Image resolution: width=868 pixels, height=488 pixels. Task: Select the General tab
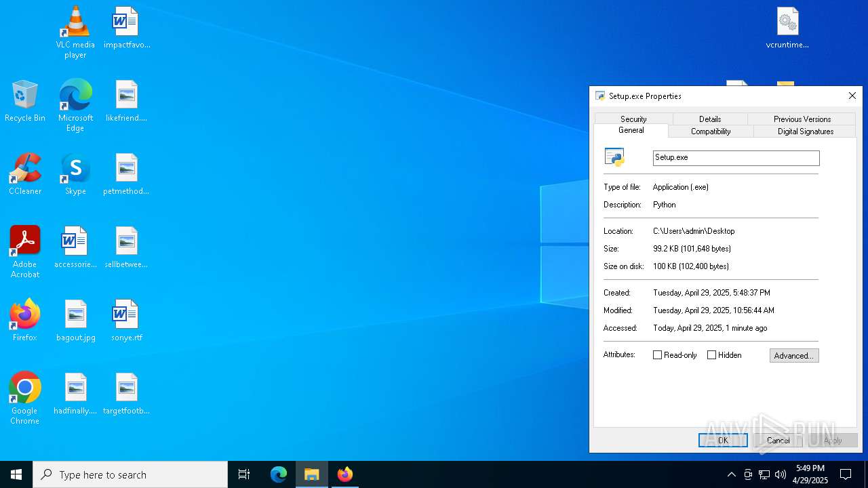point(631,130)
